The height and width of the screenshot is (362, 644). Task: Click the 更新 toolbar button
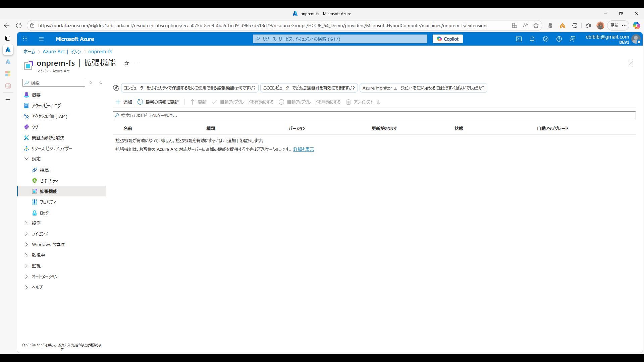click(198, 102)
